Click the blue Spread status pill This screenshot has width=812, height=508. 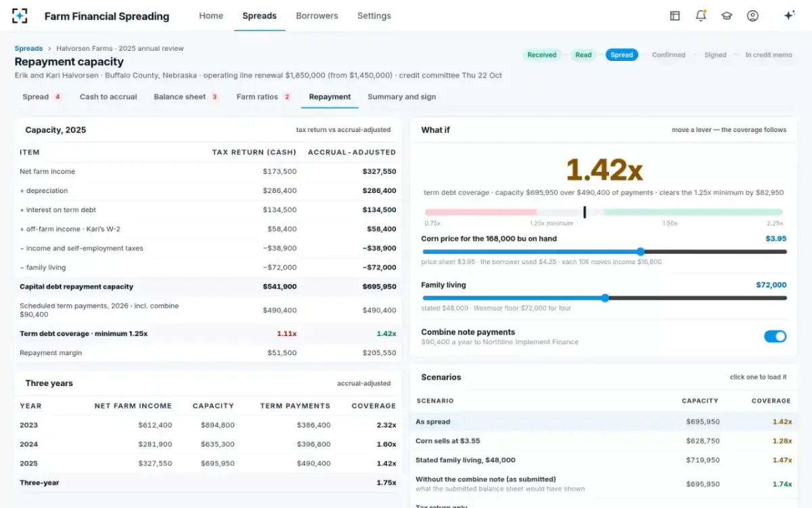622,55
